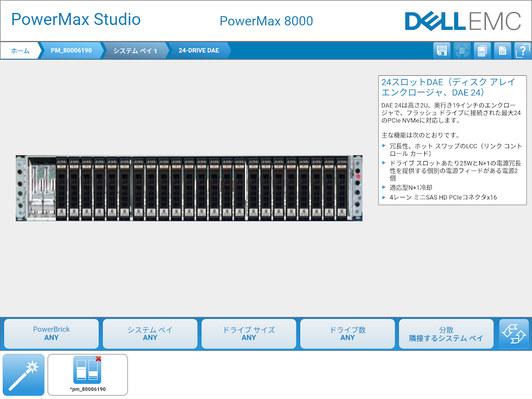Click the PowerMax Studio title
The height and width of the screenshot is (399, 532).
(x=76, y=19)
